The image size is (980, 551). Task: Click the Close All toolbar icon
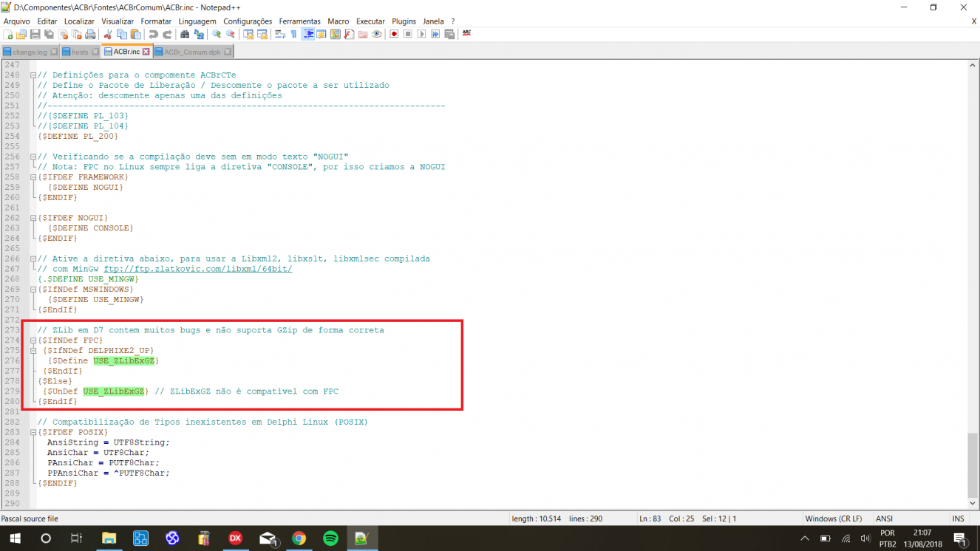(76, 34)
